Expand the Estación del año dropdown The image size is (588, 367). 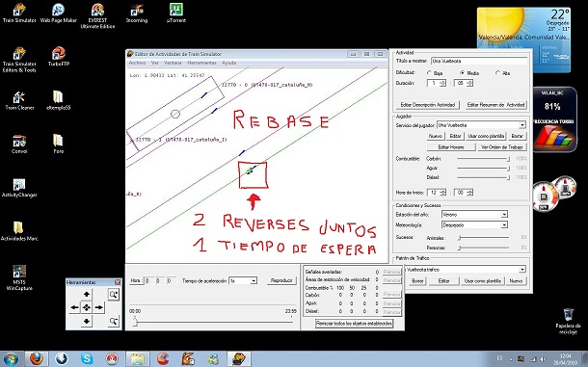504,215
